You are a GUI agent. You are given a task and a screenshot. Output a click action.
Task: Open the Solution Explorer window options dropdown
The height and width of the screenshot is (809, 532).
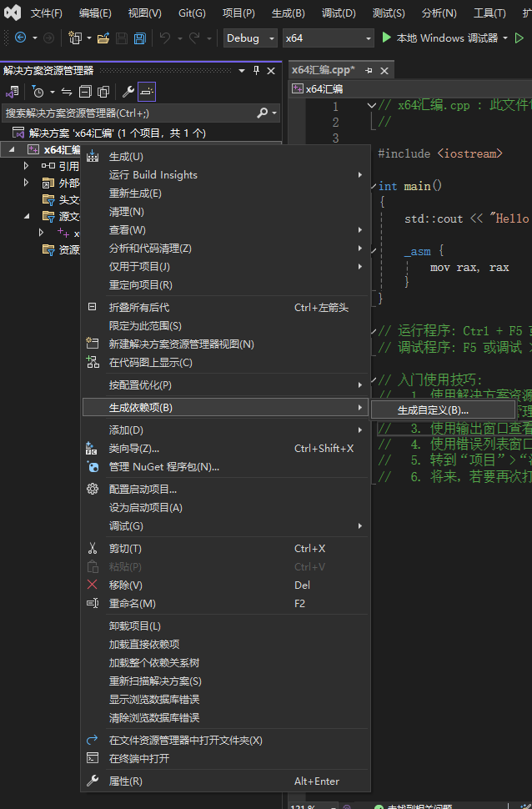click(242, 71)
